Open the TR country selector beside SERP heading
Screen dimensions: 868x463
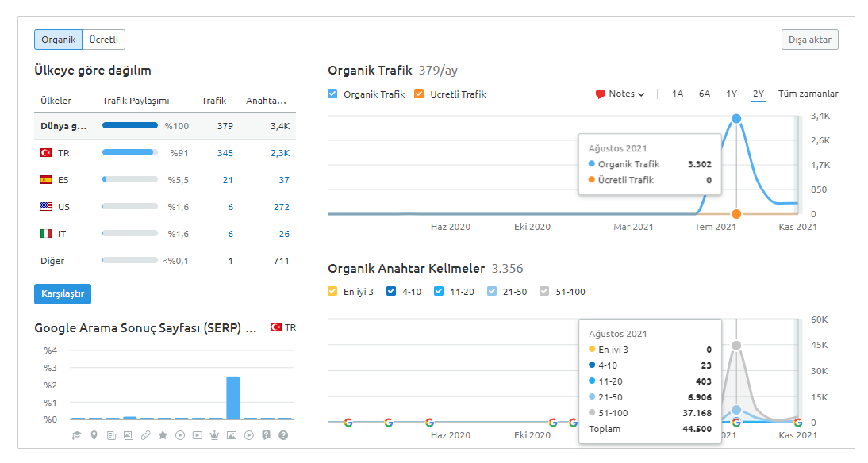click(x=283, y=327)
